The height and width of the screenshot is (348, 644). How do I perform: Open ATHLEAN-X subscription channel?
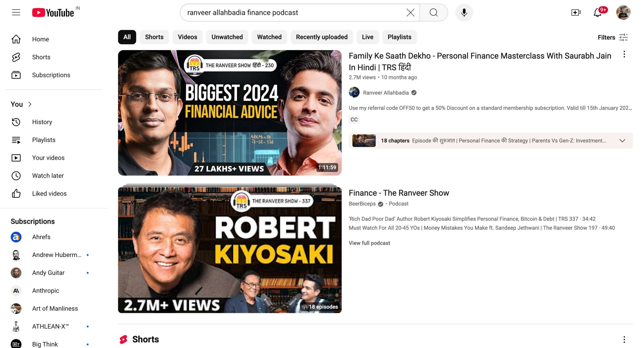tap(54, 326)
